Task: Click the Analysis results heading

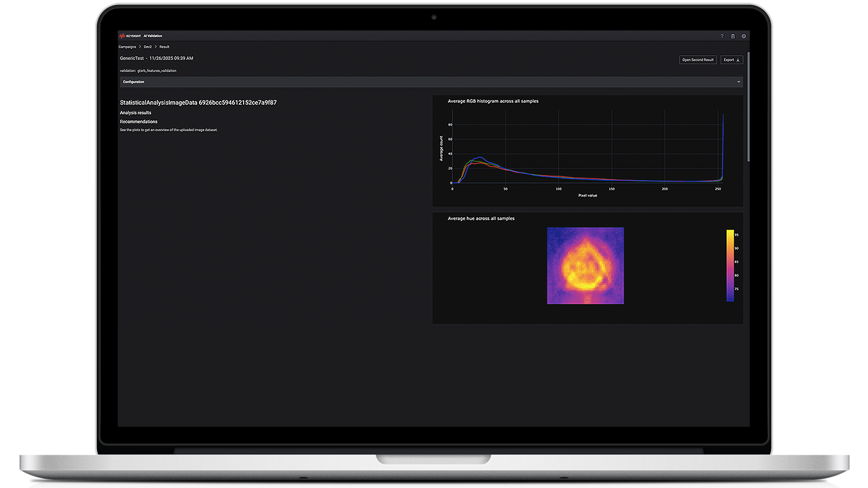Action: pyautogui.click(x=136, y=113)
